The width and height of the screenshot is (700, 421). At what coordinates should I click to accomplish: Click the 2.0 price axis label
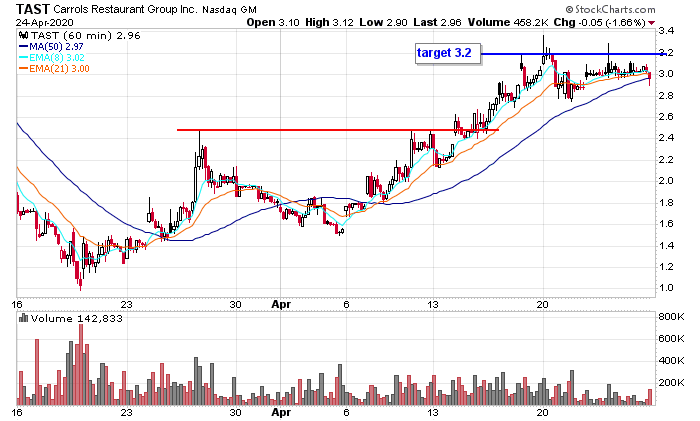point(666,181)
